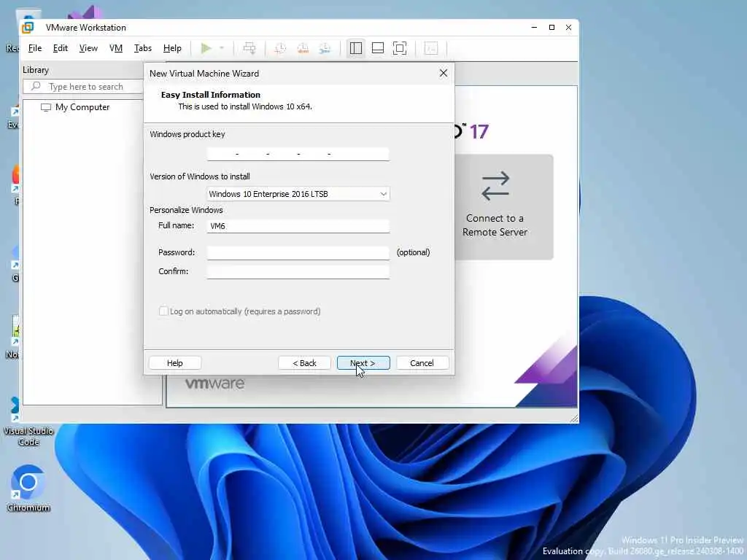747x560 pixels.
Task: Toggle the Show Library sidebar icon
Action: click(x=356, y=48)
